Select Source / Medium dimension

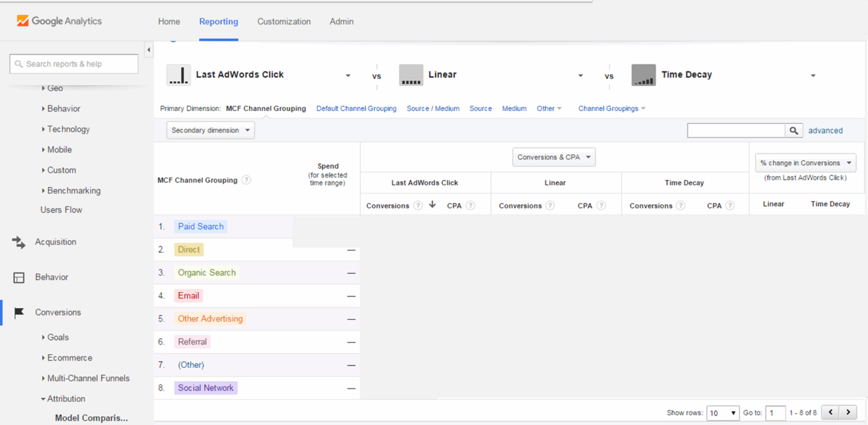click(x=433, y=108)
